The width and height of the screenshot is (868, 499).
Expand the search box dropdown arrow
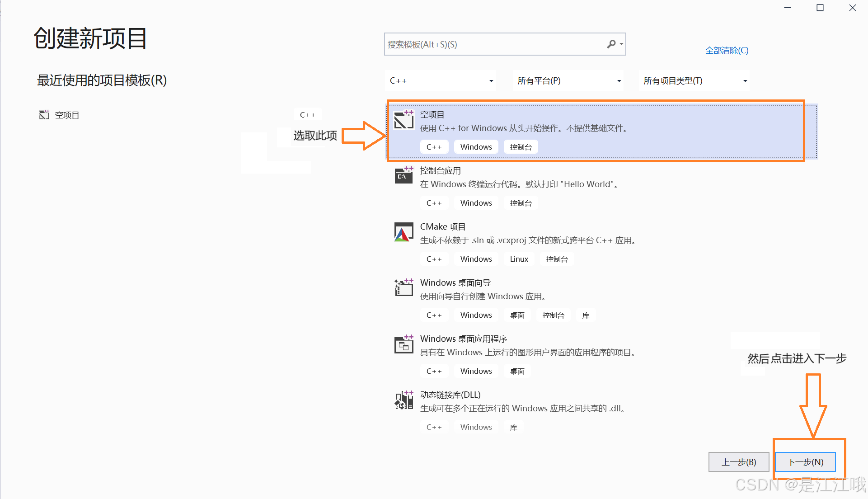622,44
